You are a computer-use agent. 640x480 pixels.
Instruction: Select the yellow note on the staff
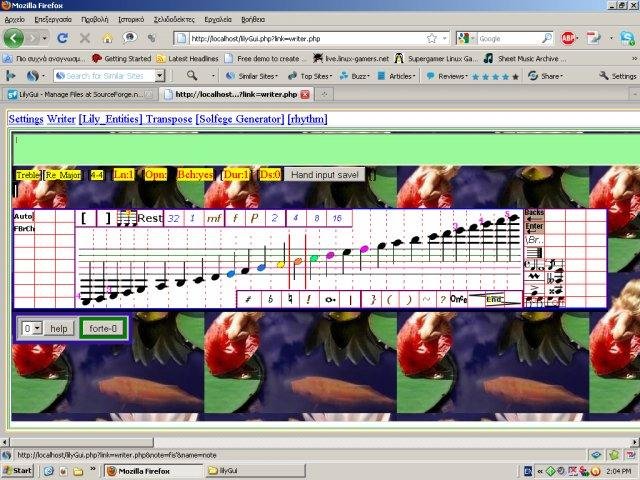[x=281, y=264]
